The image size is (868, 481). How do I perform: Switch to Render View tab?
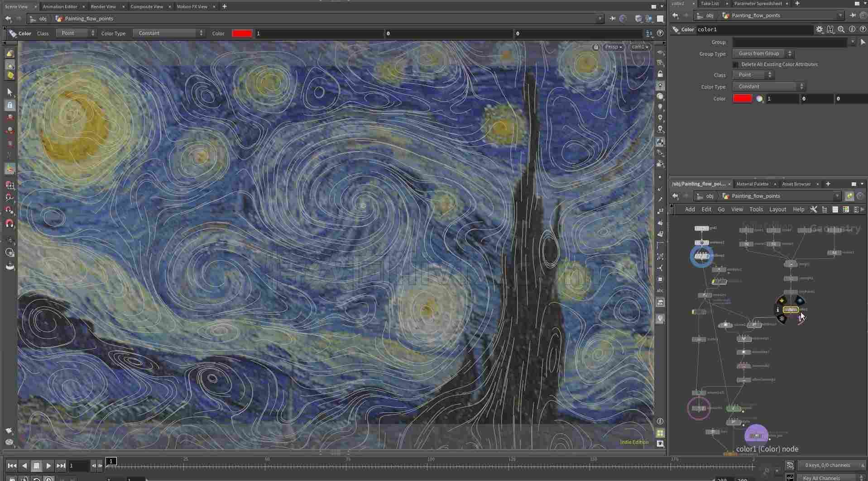[103, 7]
